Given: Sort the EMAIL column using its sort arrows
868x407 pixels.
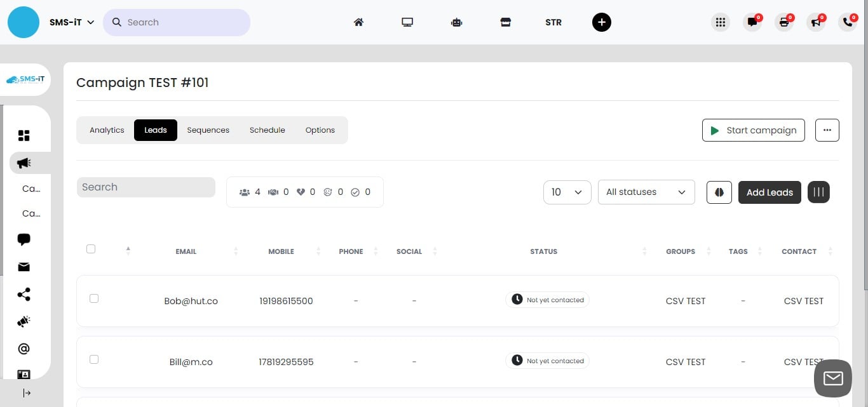Looking at the screenshot, I should tap(236, 251).
